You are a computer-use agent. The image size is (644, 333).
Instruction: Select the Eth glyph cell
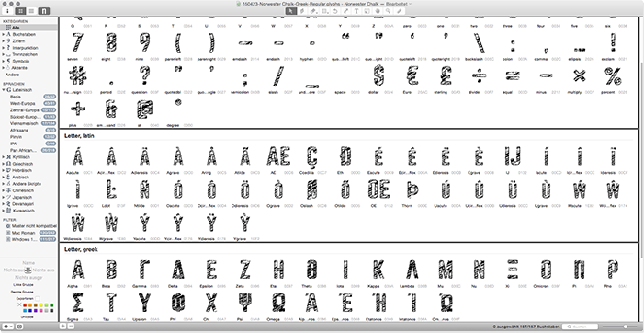pyautogui.click(x=345, y=160)
